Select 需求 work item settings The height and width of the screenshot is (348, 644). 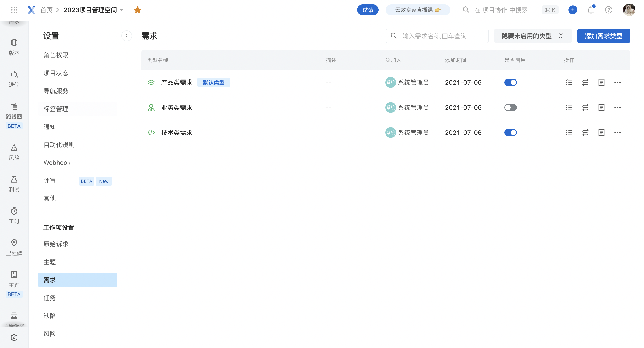click(77, 280)
